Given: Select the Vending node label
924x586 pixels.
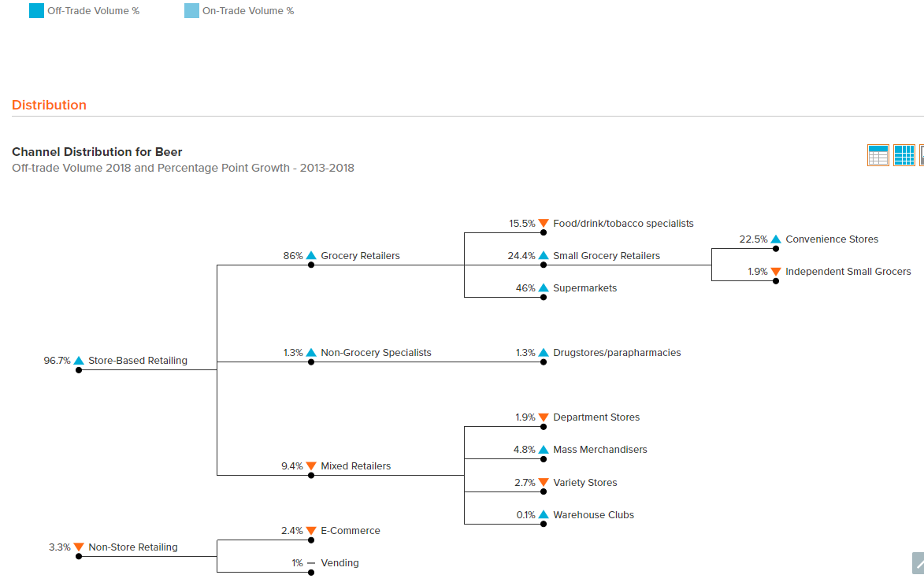Looking at the screenshot, I should coord(340,563).
